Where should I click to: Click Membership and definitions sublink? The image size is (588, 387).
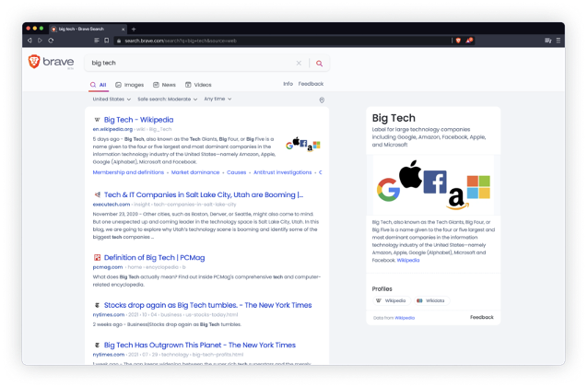click(x=128, y=172)
